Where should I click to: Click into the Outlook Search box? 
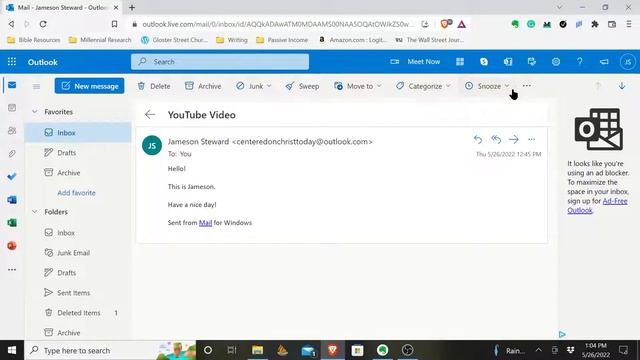[220, 62]
